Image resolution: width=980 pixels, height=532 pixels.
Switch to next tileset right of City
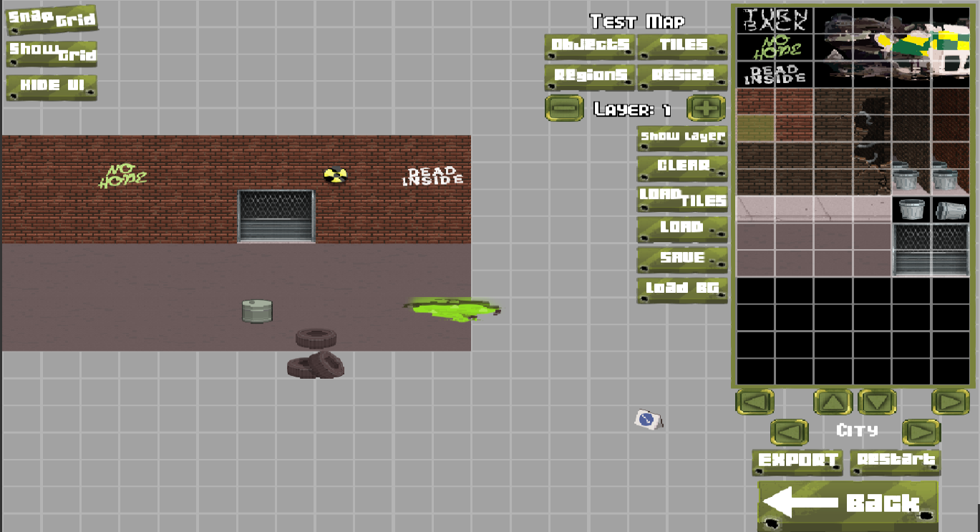coord(921,432)
